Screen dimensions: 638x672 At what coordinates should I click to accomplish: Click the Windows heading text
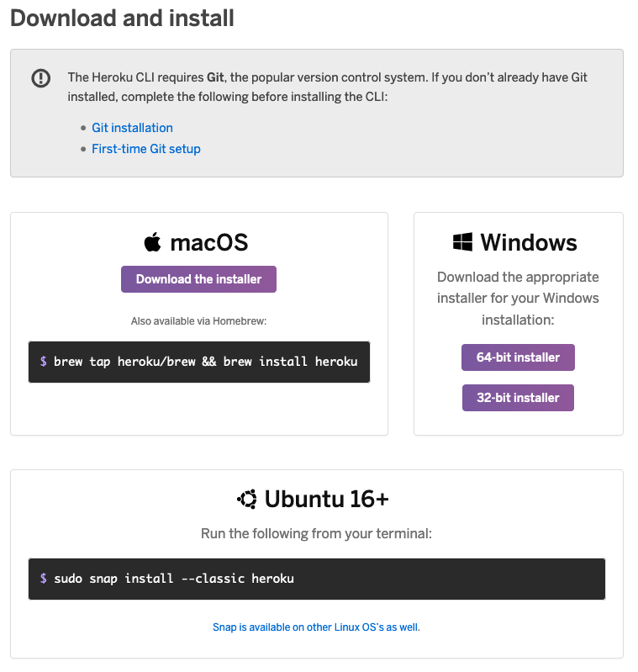529,242
